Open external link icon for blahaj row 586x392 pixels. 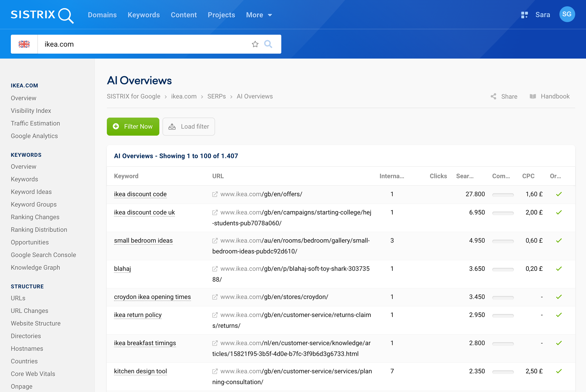pos(215,269)
